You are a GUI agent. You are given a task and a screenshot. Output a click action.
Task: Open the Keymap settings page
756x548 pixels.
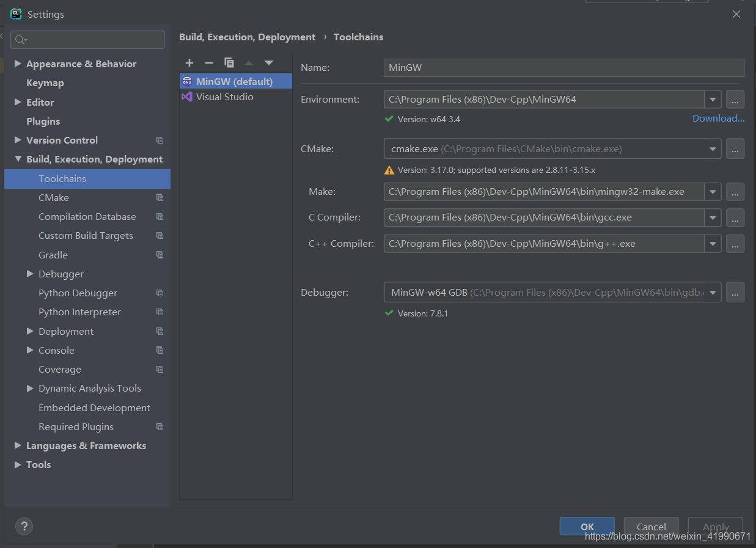[x=45, y=83]
